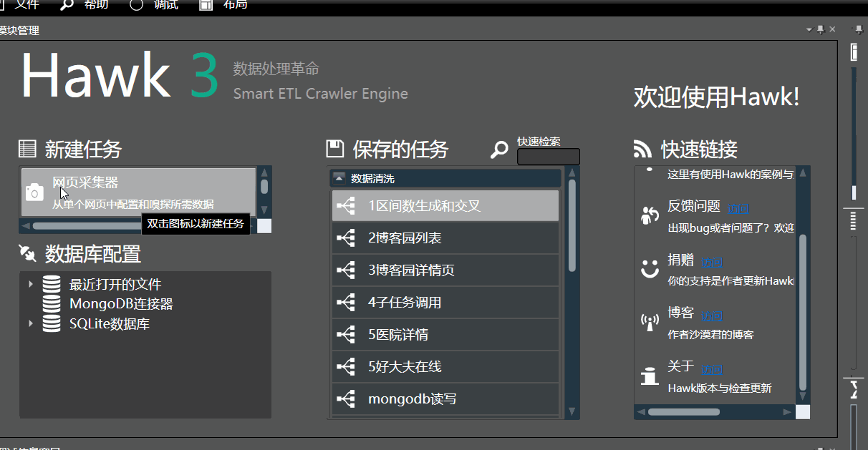Click the 捐赠 smiley face icon
Image resolution: width=868 pixels, height=450 pixels.
(650, 268)
